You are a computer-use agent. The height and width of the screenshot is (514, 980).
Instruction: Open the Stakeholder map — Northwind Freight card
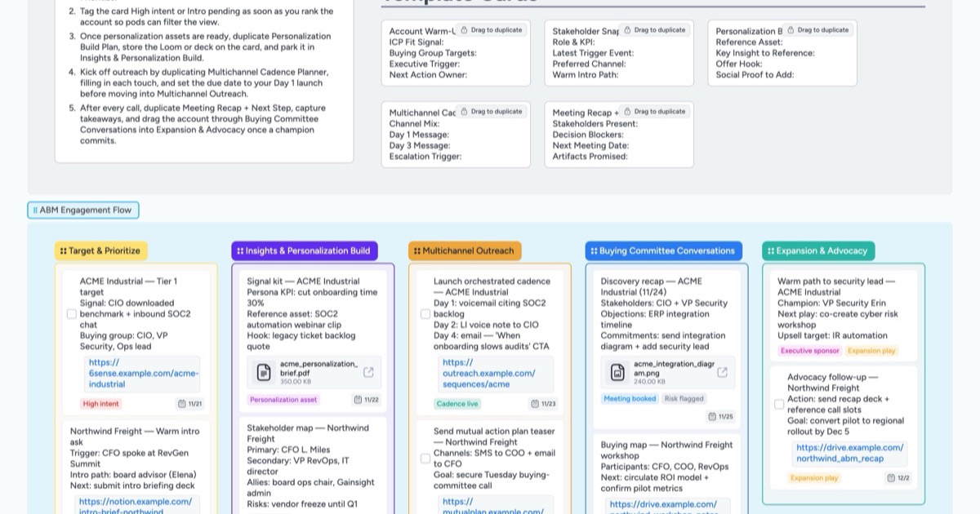click(313, 465)
